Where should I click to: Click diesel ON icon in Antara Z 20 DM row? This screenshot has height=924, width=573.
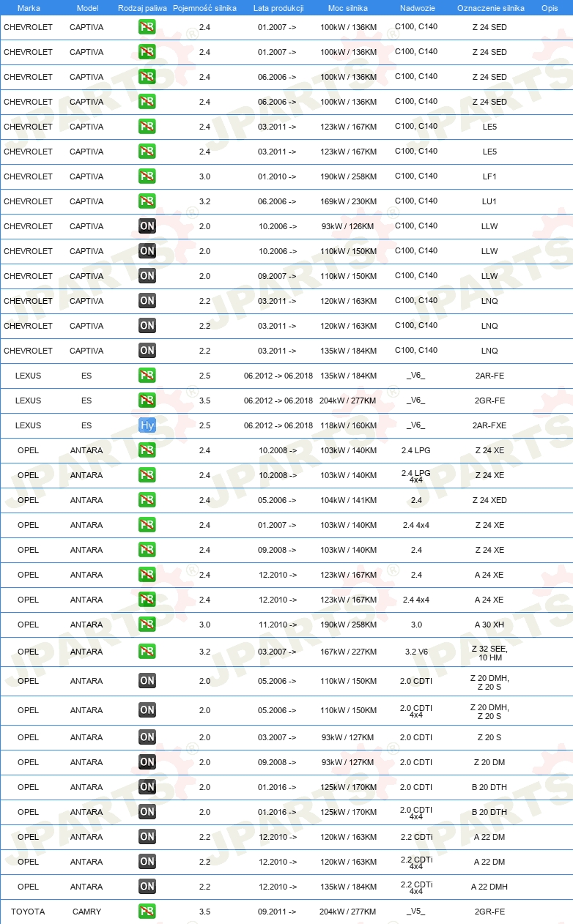click(147, 762)
